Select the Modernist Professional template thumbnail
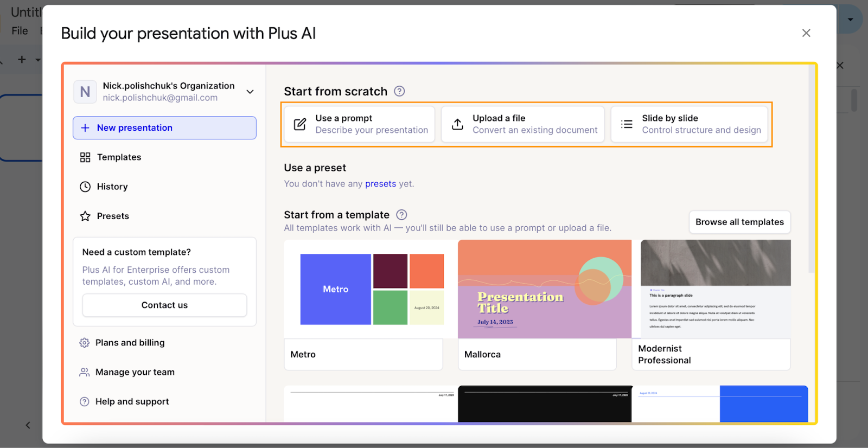 coord(716,289)
